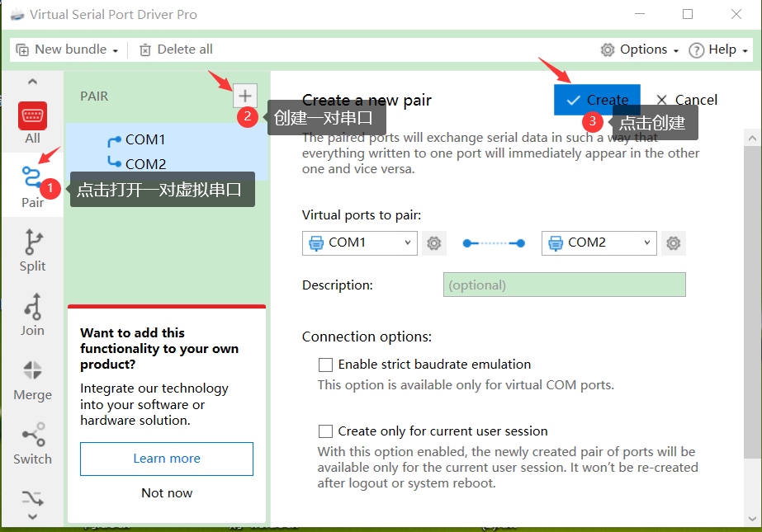762x532 pixels.
Task: Open settings gear for the COM1 port
Action: pyautogui.click(x=433, y=242)
